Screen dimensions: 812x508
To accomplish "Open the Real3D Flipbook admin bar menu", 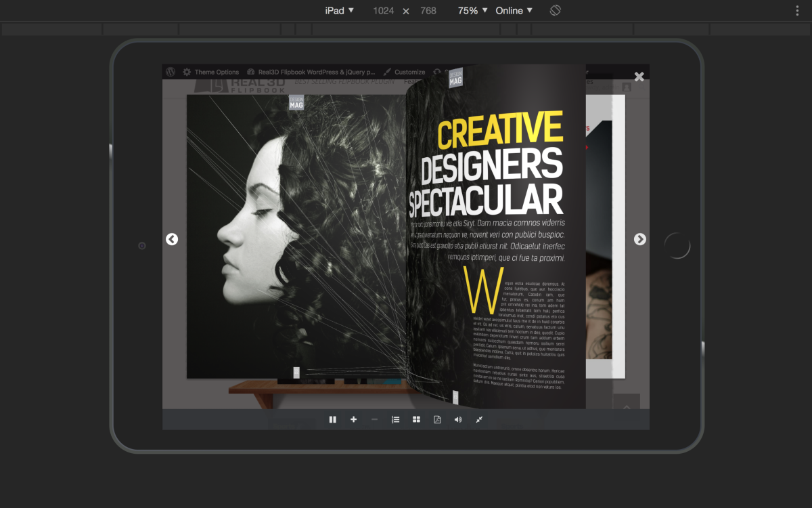I will pyautogui.click(x=311, y=71).
